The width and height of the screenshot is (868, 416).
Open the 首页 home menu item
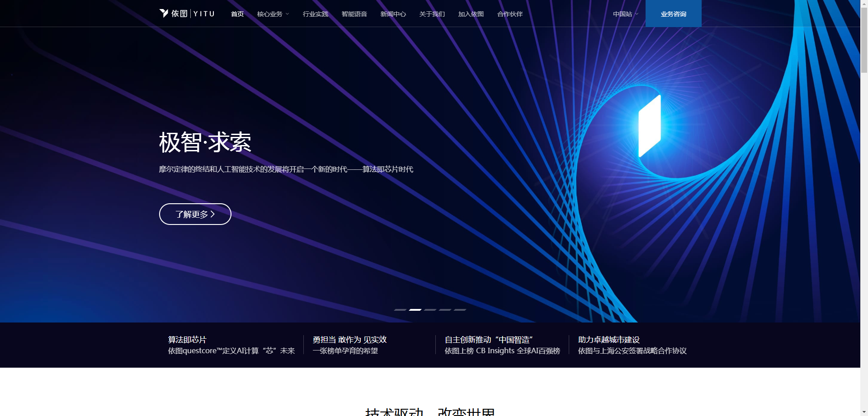pos(237,14)
